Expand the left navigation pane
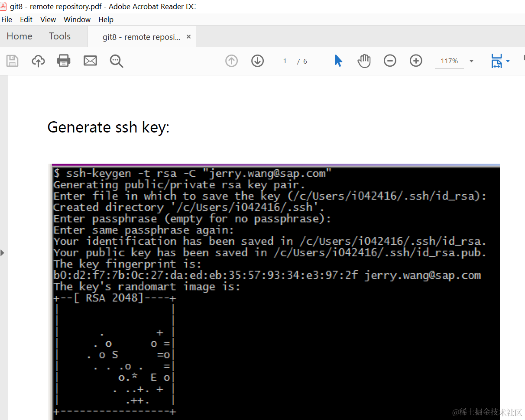 click(x=3, y=252)
